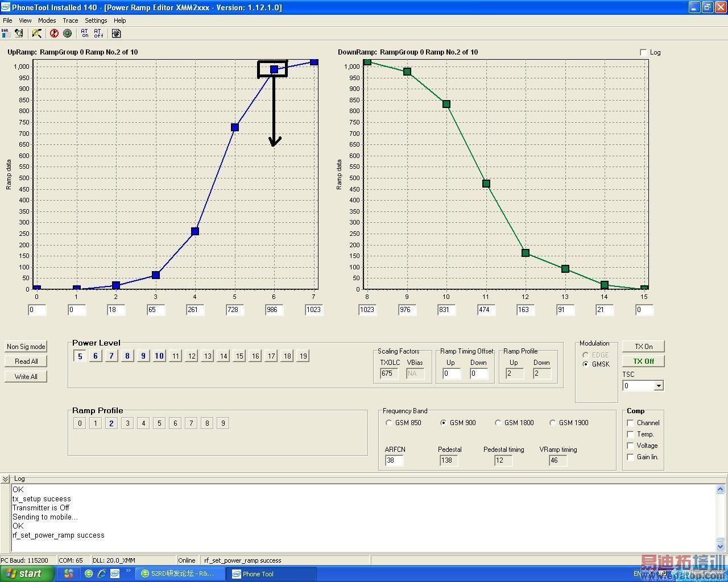728x582 pixels.
Task: Expand the quick launch overflow chevron
Action: (129, 571)
